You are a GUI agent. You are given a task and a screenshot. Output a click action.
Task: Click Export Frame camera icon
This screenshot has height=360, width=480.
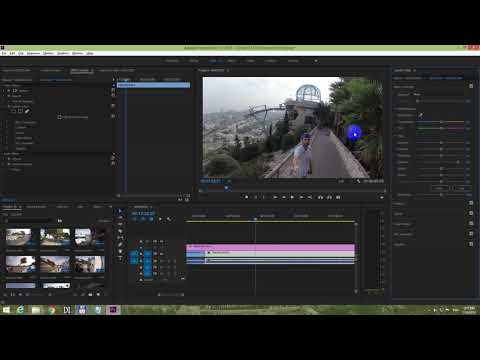point(338,197)
